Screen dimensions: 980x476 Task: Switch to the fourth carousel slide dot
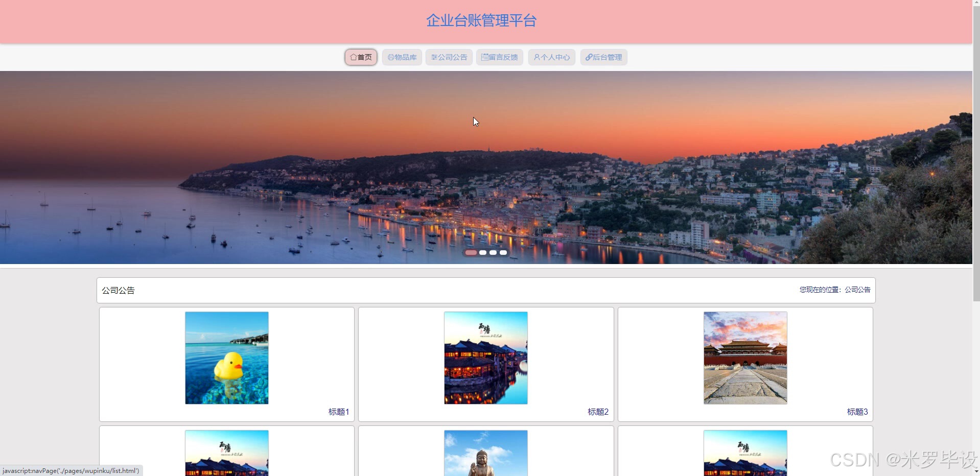point(503,253)
